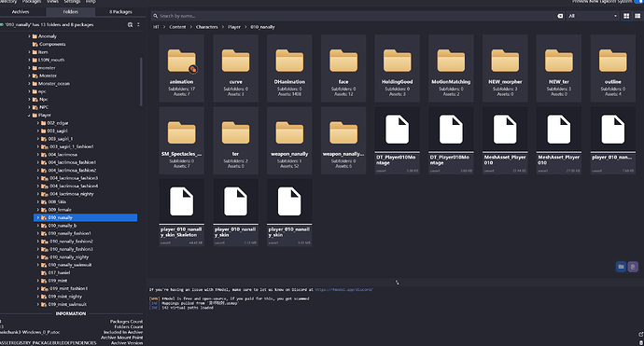Go to HT in the breadcrumb path
The height and width of the screenshot is (346, 644).
pyautogui.click(x=156, y=27)
